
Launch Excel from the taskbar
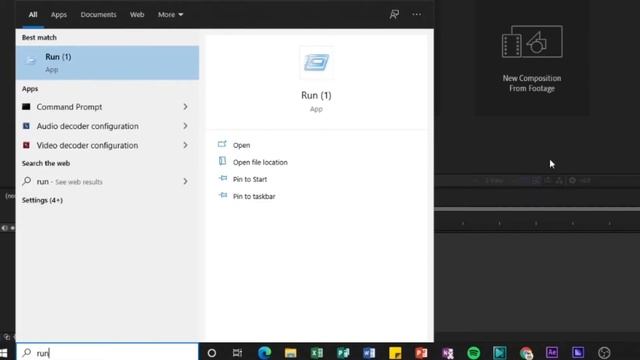point(317,353)
